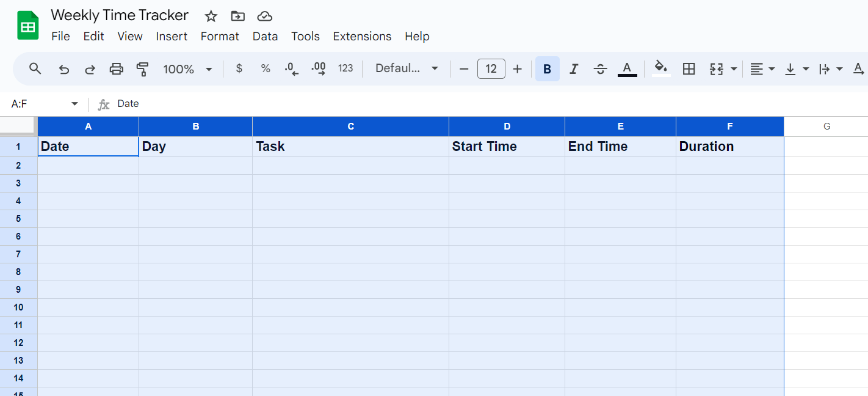The image size is (868, 396).
Task: Open the borders grid icon
Action: 689,69
